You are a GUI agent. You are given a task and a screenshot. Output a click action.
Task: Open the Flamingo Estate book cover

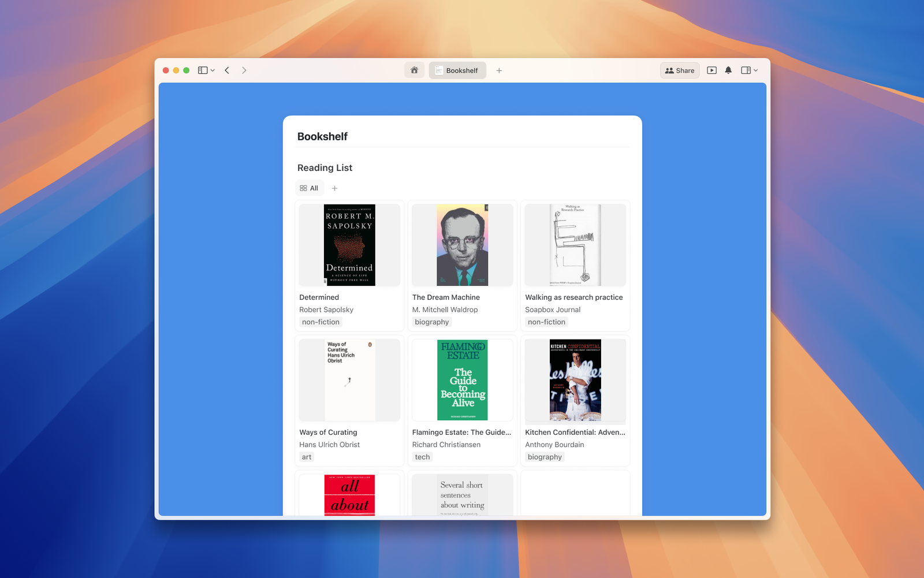[463, 380]
